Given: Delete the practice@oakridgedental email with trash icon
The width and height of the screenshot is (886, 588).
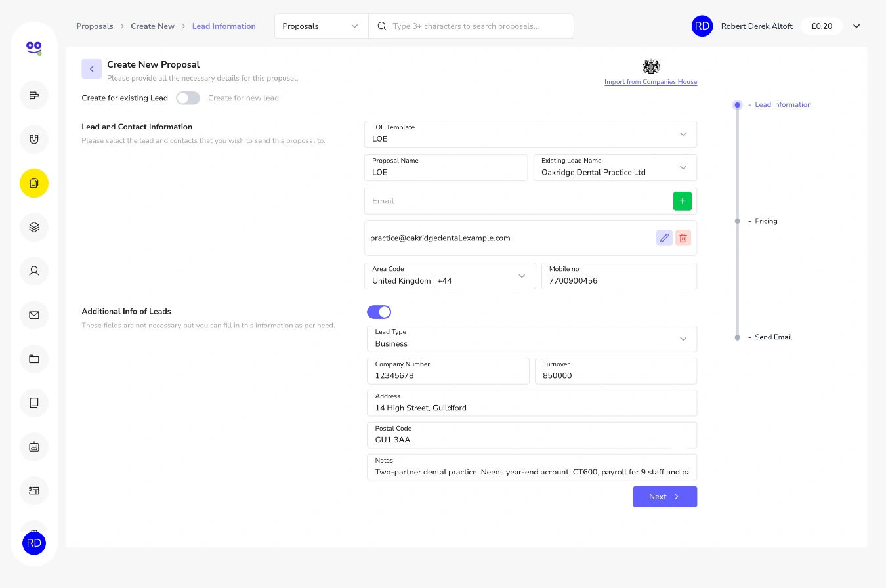Looking at the screenshot, I should (x=683, y=238).
